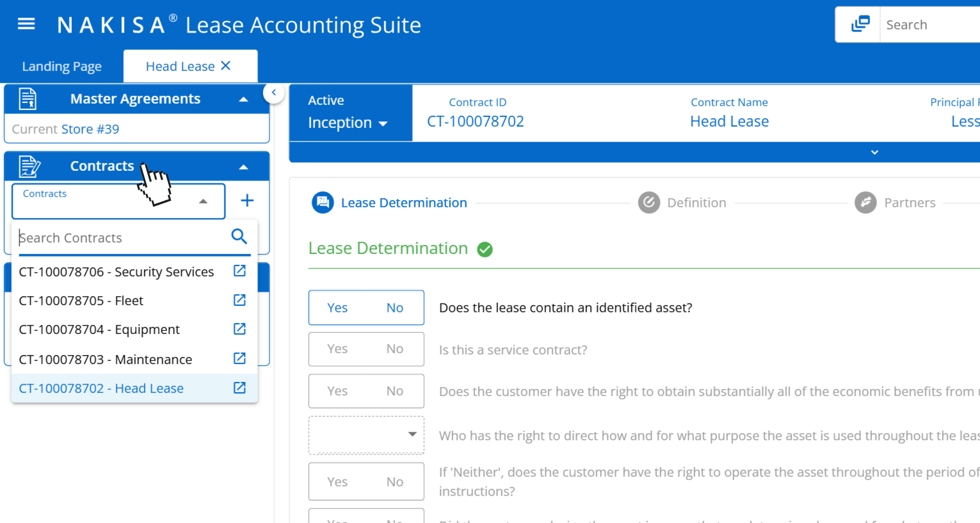Open dropdown for who directs asset use
This screenshot has height=523, width=980.
pyautogui.click(x=367, y=434)
